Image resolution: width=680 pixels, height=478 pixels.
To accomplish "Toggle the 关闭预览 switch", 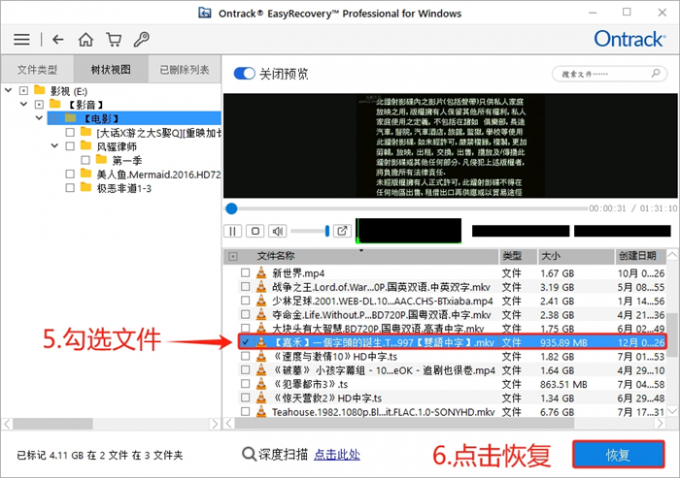I will (243, 74).
